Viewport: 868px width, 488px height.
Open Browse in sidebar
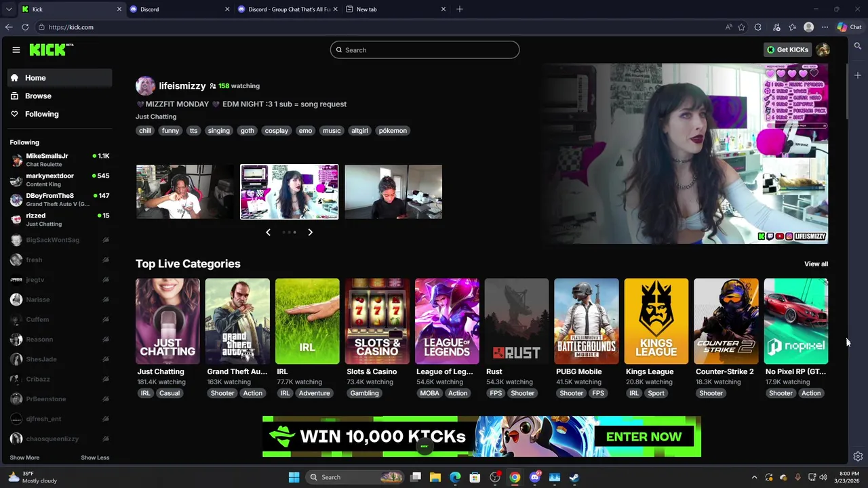point(60,96)
